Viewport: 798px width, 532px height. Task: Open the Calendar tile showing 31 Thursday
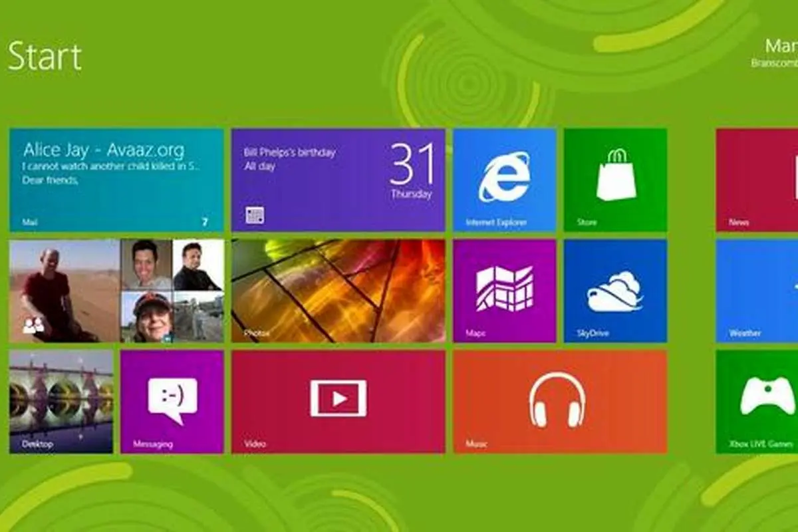[338, 180]
